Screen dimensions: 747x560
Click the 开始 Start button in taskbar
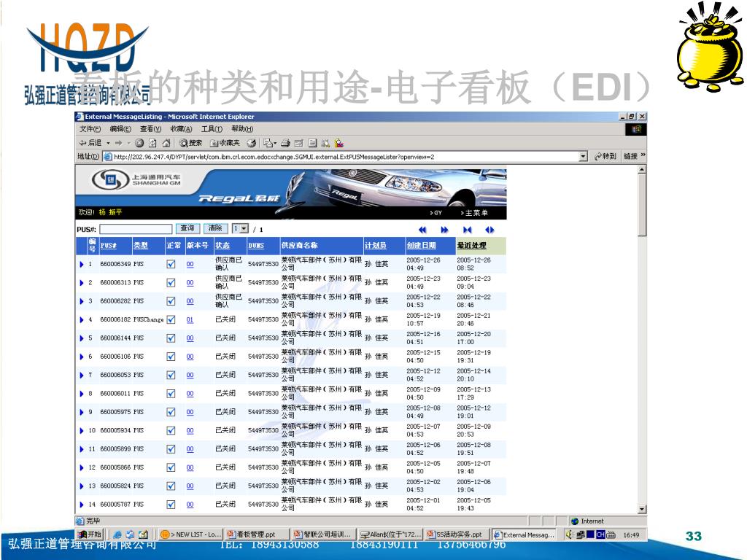click(90, 534)
